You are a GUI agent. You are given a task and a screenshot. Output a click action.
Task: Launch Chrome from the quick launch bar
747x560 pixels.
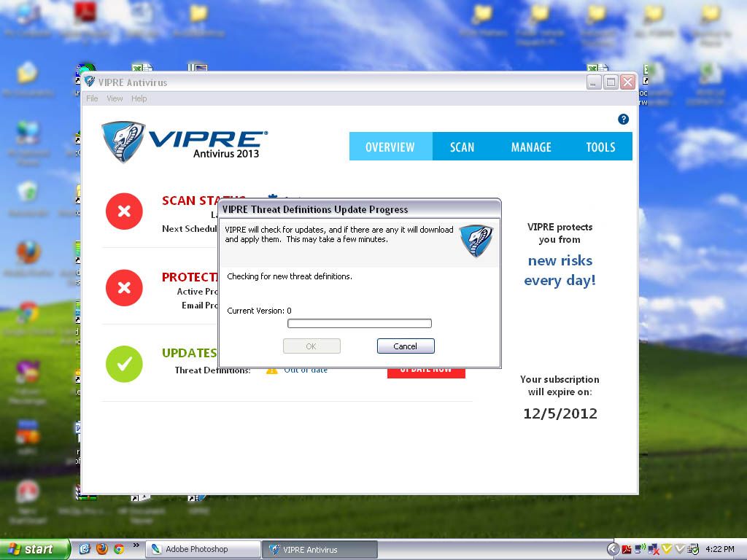[119, 549]
